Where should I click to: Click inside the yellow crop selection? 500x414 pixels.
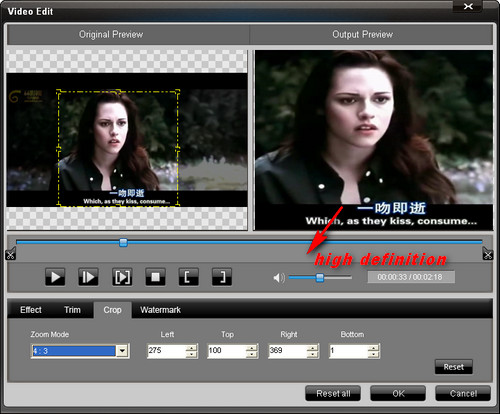tap(118, 148)
